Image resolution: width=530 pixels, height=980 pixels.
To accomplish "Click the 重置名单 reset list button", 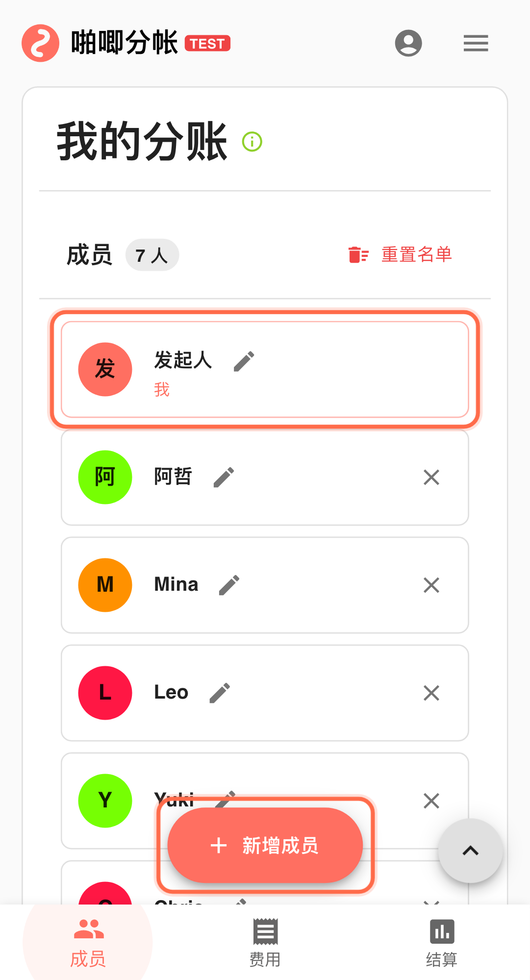I will [400, 255].
